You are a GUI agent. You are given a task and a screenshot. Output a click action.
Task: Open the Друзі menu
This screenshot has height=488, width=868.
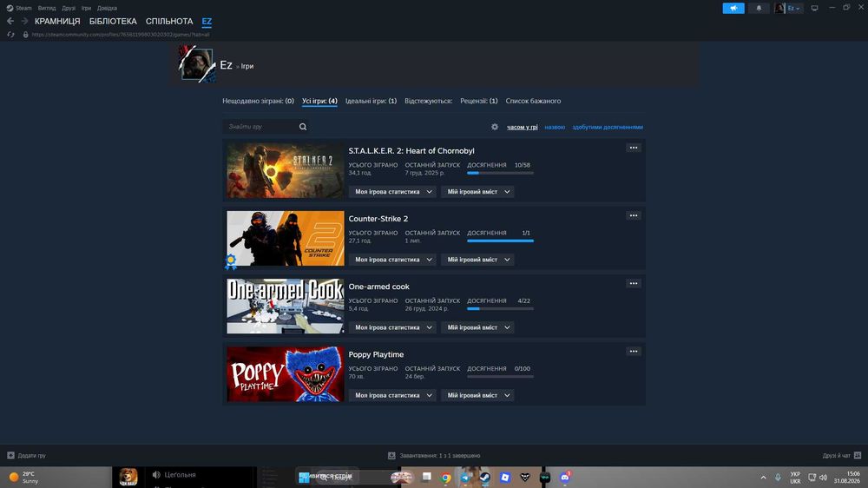tap(69, 8)
